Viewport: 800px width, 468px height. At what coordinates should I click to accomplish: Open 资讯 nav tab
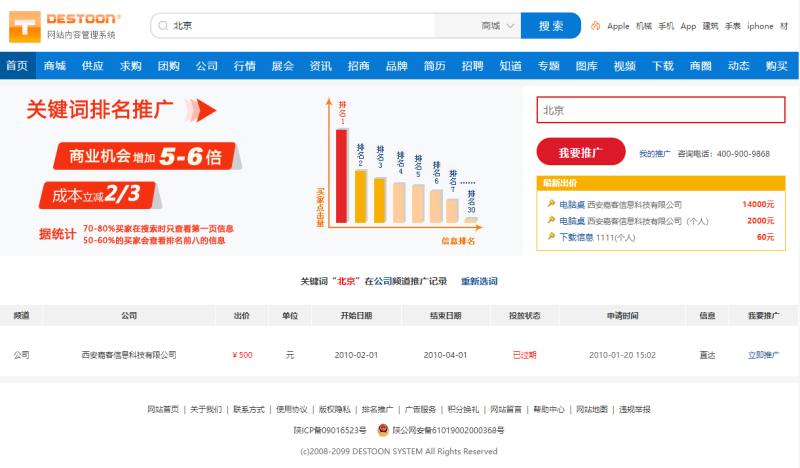320,65
